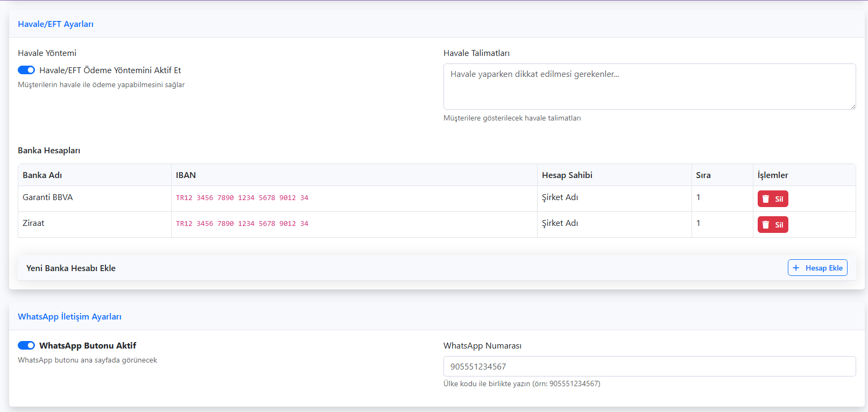Click WhatsApp butonu ana sayfada görünecek hint

[87, 360]
